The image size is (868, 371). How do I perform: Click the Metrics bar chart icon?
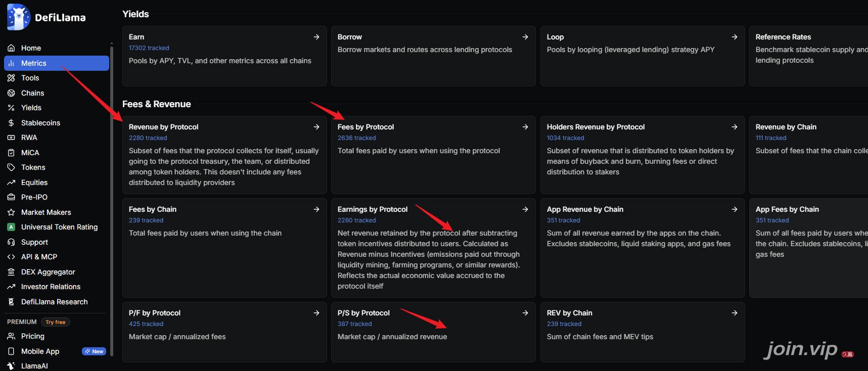coord(11,63)
